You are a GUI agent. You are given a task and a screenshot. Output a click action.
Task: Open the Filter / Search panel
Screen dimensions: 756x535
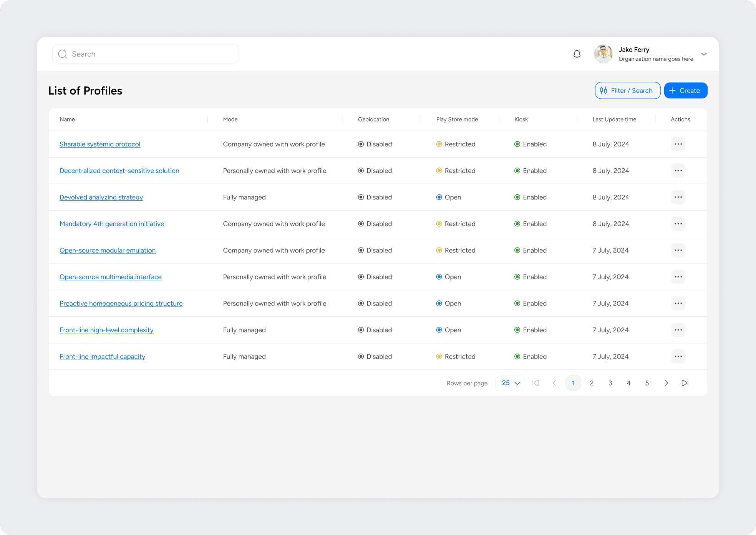tap(627, 91)
